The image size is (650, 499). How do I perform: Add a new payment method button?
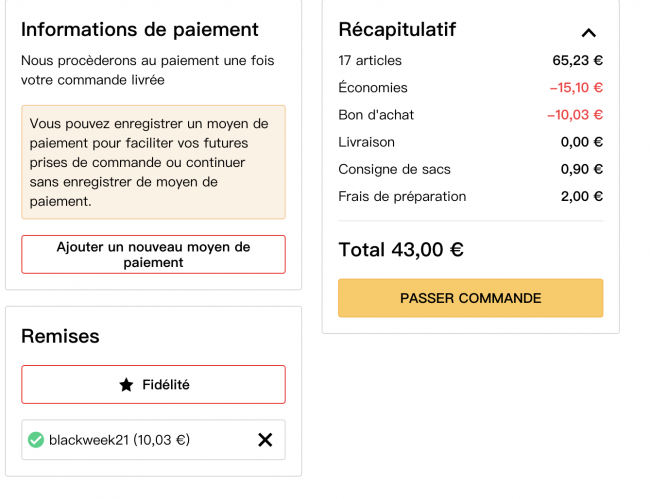(153, 254)
